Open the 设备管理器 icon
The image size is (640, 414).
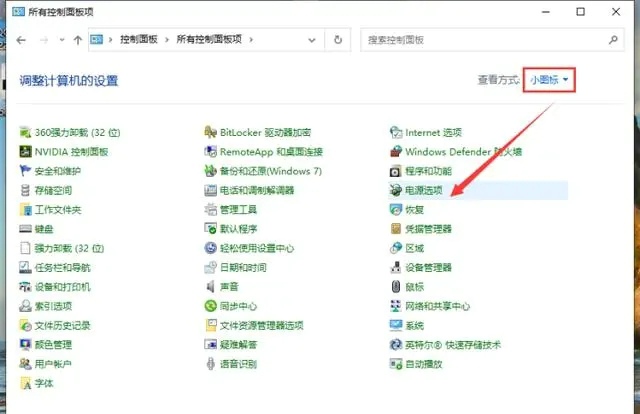tap(396, 267)
